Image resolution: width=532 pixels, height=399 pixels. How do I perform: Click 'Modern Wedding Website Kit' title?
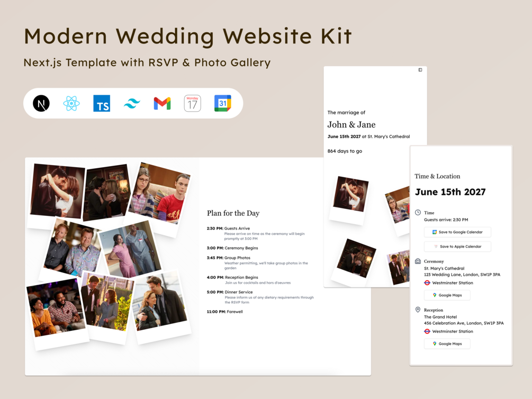188,37
